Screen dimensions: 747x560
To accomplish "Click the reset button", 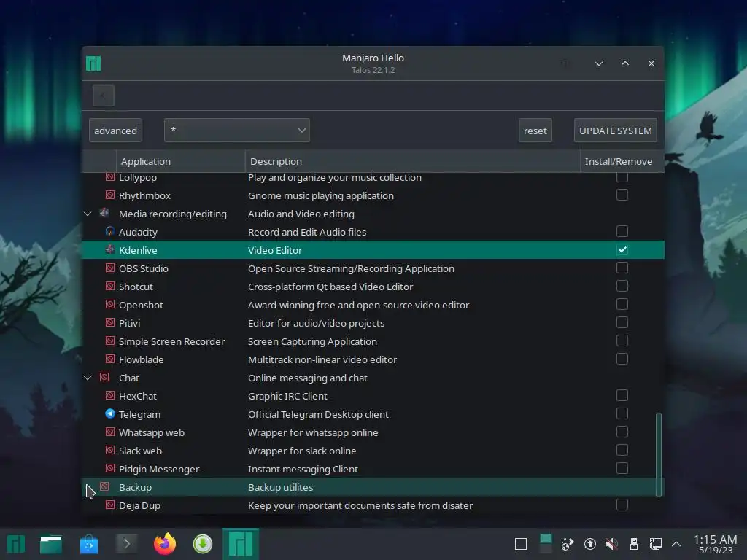I will pos(535,130).
